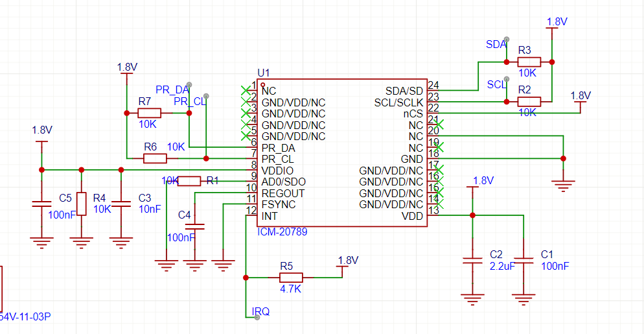Select the ground symbol under C1
The image size is (644, 334).
click(523, 300)
